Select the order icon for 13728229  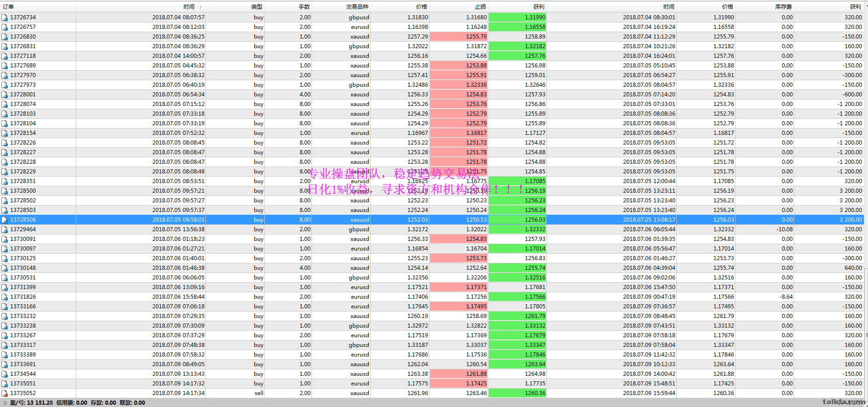[5, 172]
